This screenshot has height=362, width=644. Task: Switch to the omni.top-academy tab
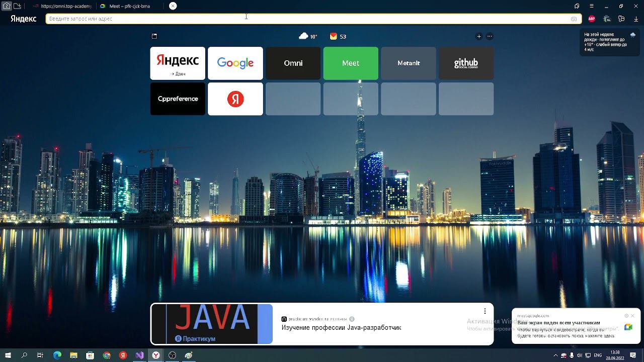tap(62, 6)
